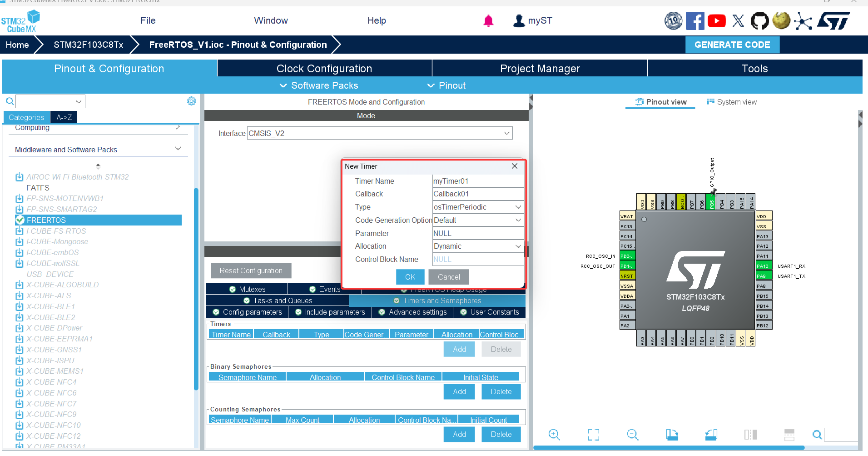Click the Timer Name input field
This screenshot has width=868, height=456.
[478, 181]
